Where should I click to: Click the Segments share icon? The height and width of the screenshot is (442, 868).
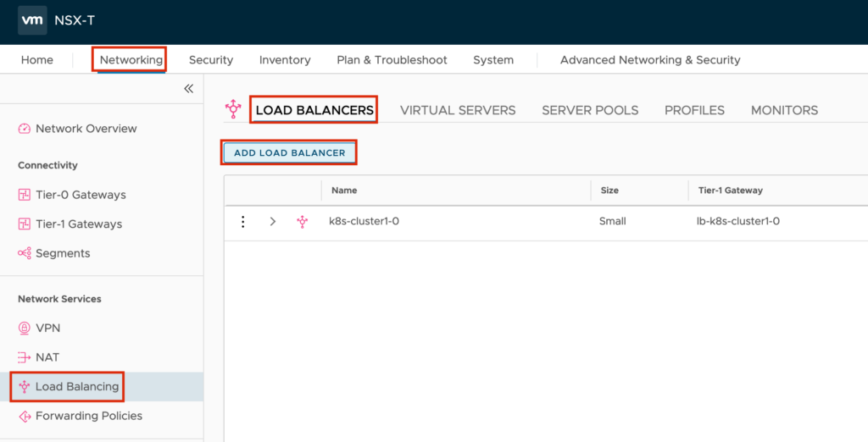[x=24, y=253]
